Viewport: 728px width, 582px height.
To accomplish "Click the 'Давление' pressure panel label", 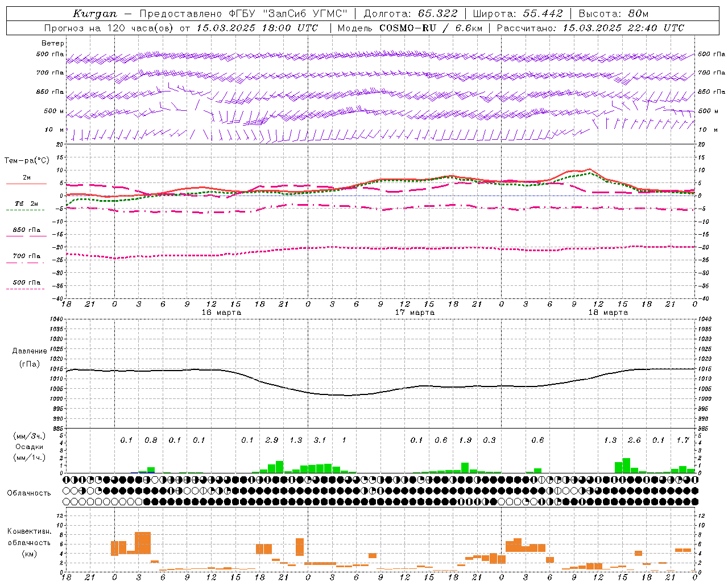I will click(x=30, y=351).
